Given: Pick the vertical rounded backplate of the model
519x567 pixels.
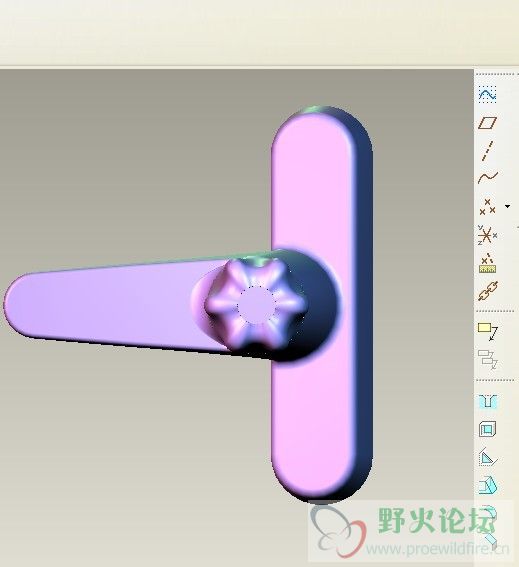Looking at the screenshot, I should [321, 304].
